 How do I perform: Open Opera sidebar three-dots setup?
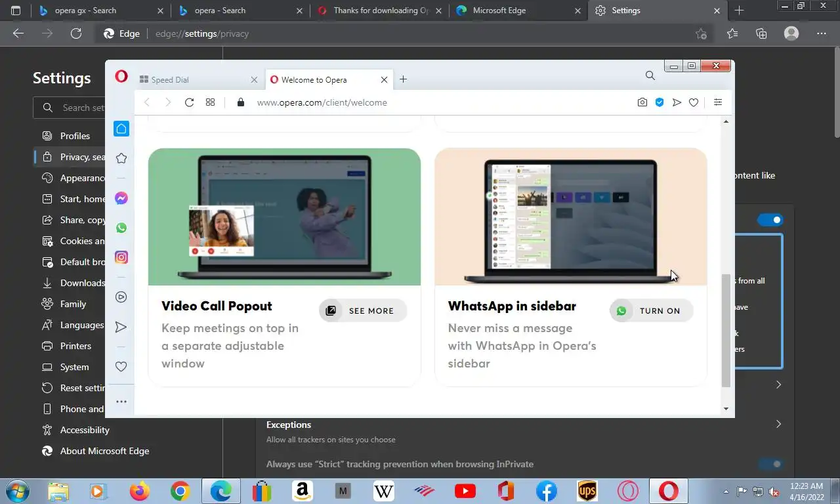click(121, 402)
